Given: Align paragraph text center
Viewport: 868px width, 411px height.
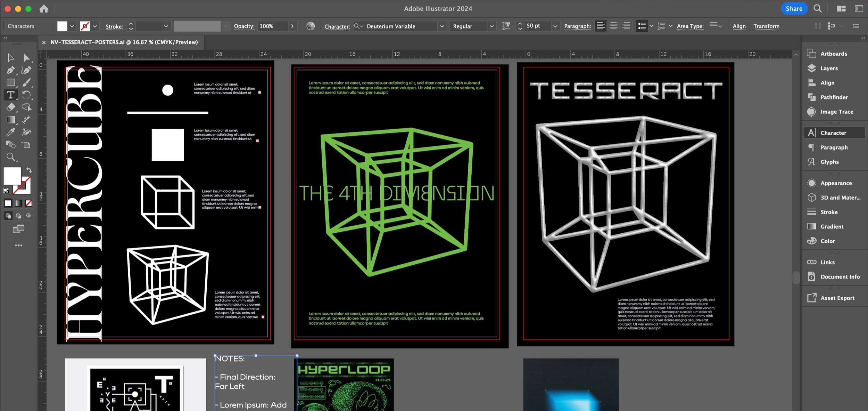Looking at the screenshot, I should [613, 26].
